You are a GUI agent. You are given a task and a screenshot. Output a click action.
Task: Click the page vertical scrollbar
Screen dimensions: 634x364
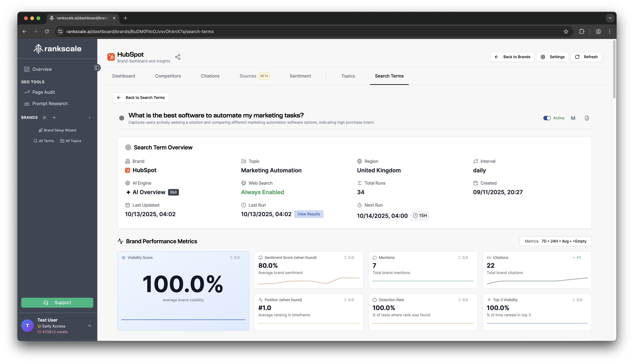pos(614,70)
